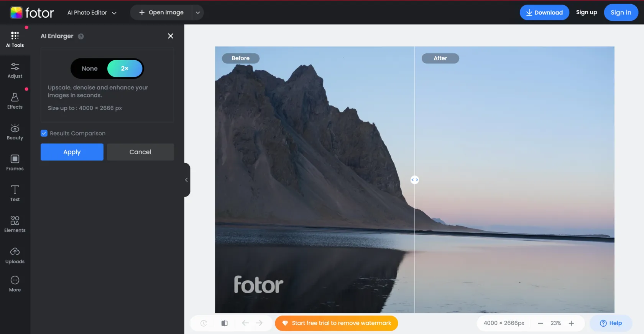Image resolution: width=644 pixels, height=334 pixels.
Task: Open the Effects panel
Action: 15,101
